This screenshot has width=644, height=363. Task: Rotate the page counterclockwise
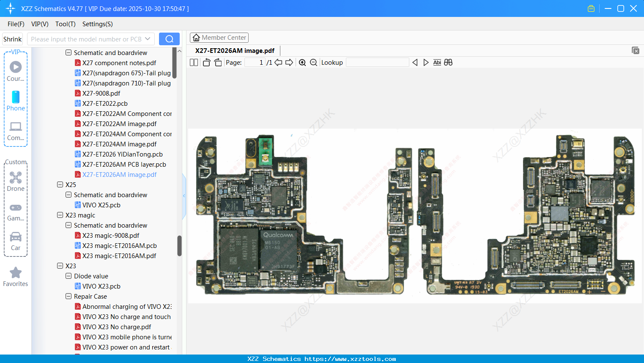pyautogui.click(x=206, y=63)
